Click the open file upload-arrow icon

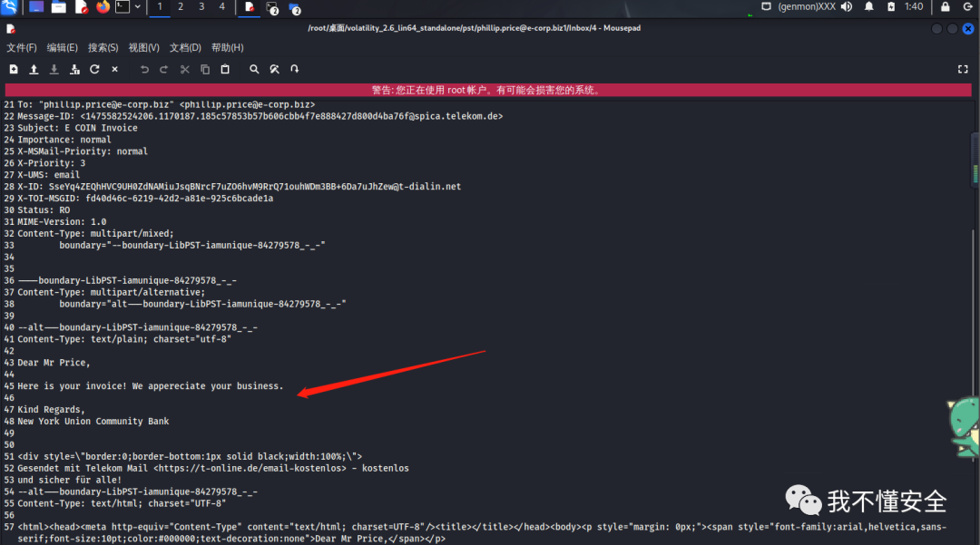pyautogui.click(x=34, y=69)
